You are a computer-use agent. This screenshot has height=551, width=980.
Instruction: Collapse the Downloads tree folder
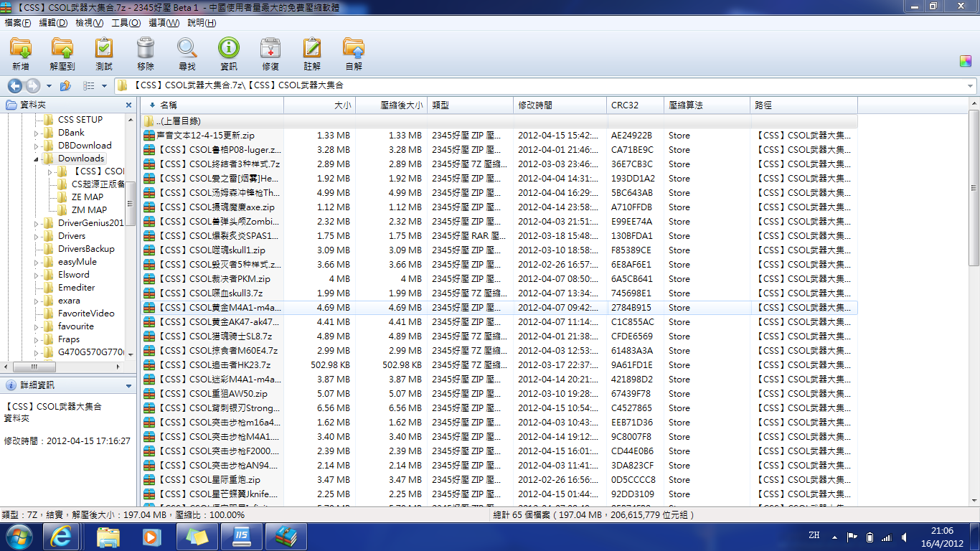click(37, 159)
